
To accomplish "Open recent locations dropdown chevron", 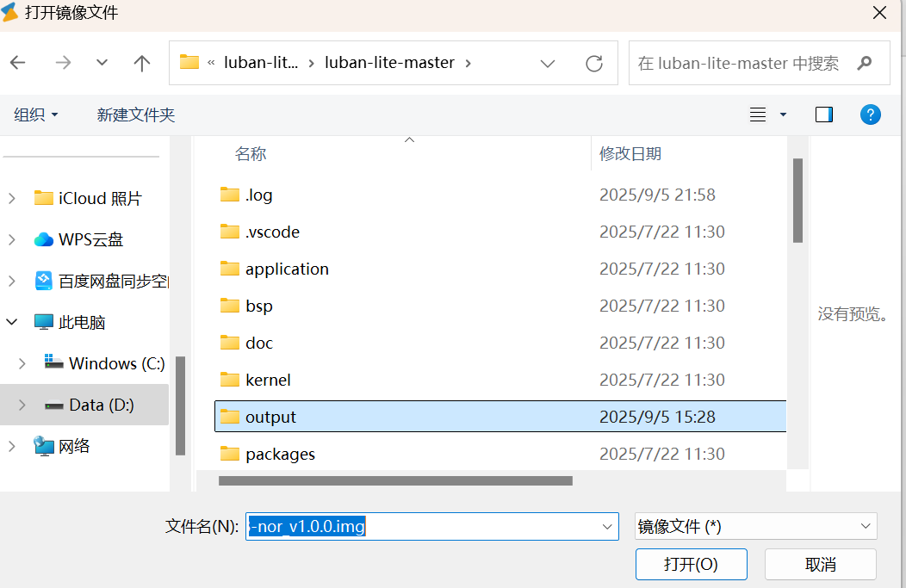I will click(102, 62).
